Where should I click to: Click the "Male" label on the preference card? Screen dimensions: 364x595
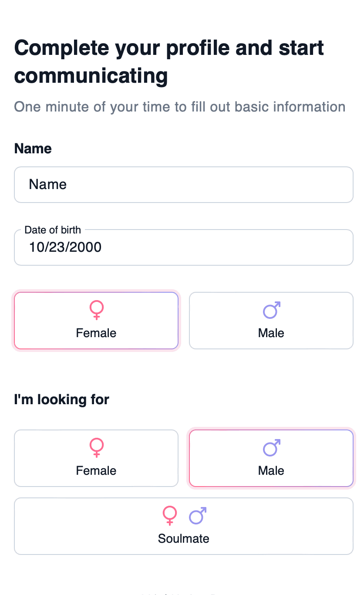pyautogui.click(x=271, y=470)
